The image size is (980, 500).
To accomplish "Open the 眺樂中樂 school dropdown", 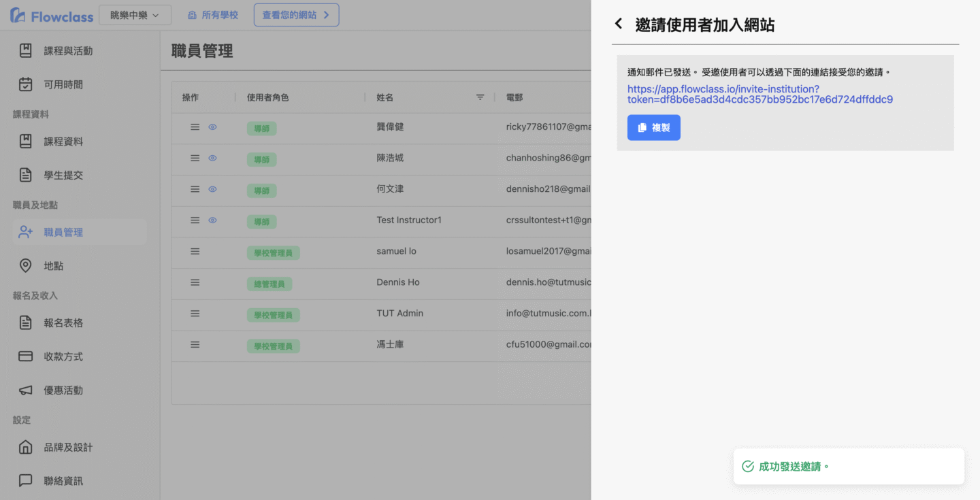I will [135, 15].
